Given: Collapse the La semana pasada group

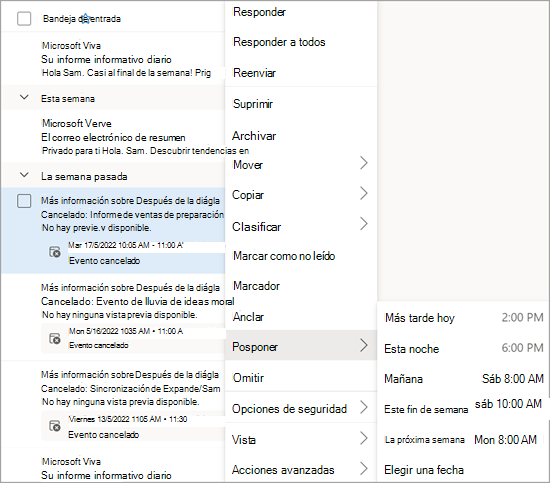Looking at the screenshot, I should click(x=24, y=175).
